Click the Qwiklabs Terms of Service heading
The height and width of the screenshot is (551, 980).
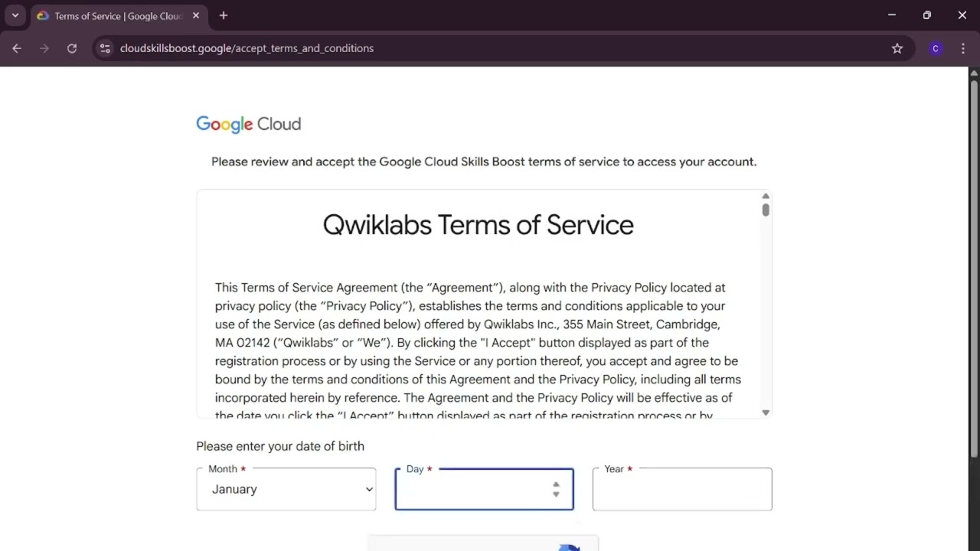tap(479, 225)
